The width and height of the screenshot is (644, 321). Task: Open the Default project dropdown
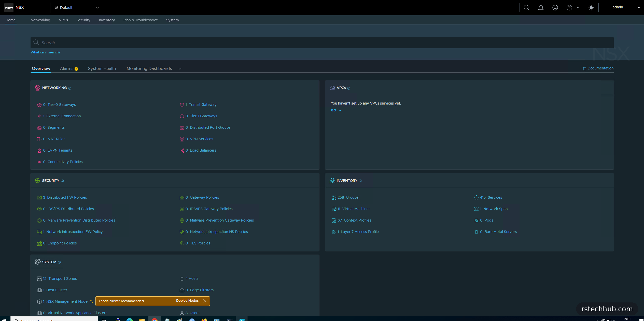(x=77, y=8)
